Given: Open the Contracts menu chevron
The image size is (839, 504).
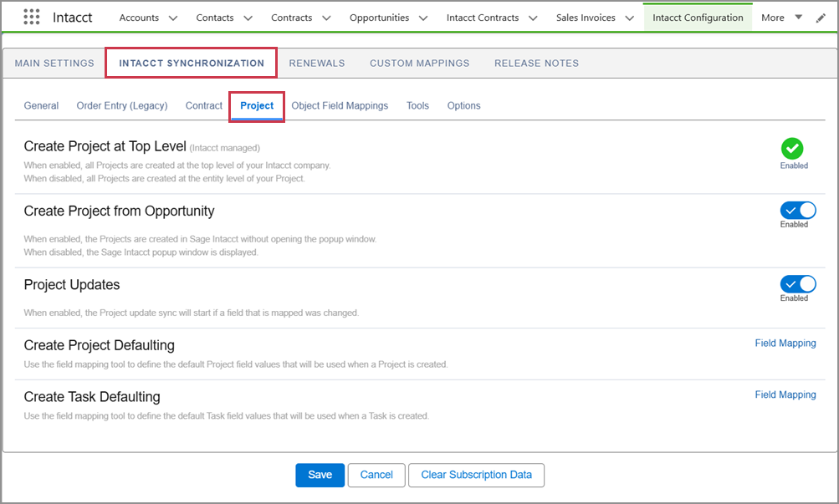Looking at the screenshot, I should click(x=325, y=18).
